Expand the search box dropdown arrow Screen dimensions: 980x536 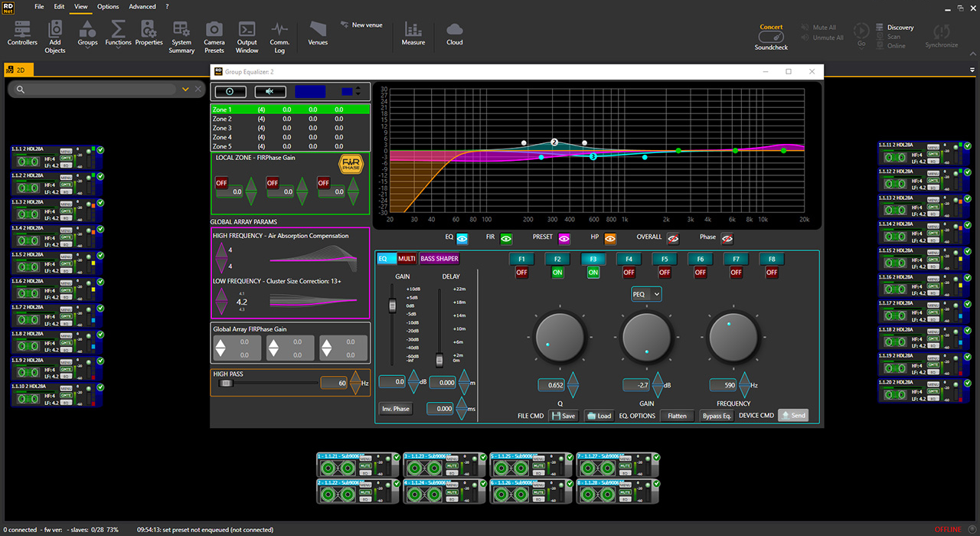[185, 90]
